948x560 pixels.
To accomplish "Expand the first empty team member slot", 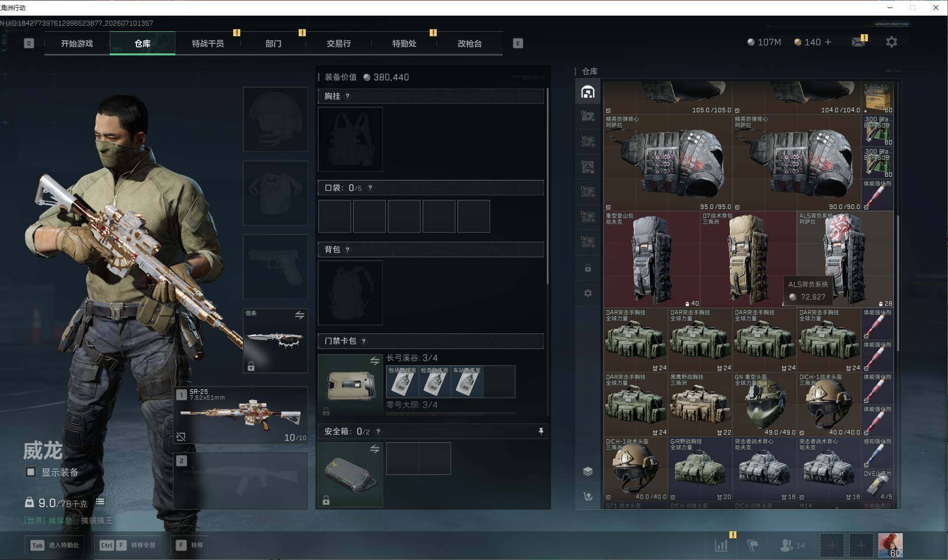I will (x=832, y=545).
